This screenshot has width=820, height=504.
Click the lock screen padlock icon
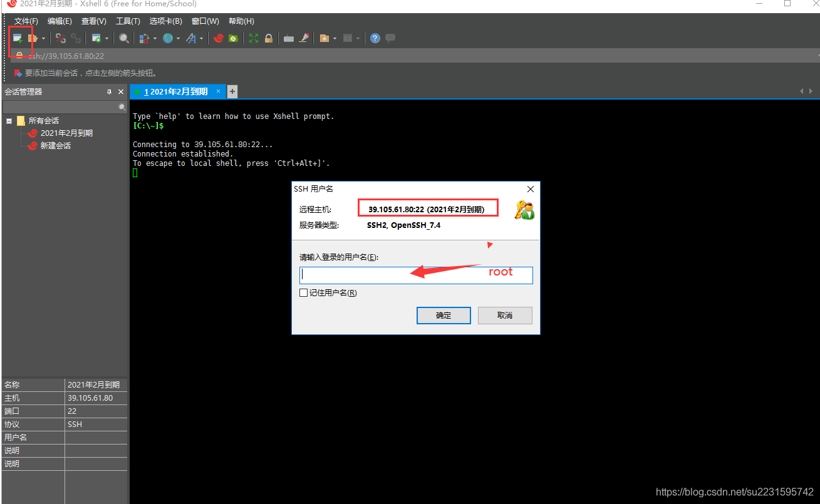(x=269, y=38)
